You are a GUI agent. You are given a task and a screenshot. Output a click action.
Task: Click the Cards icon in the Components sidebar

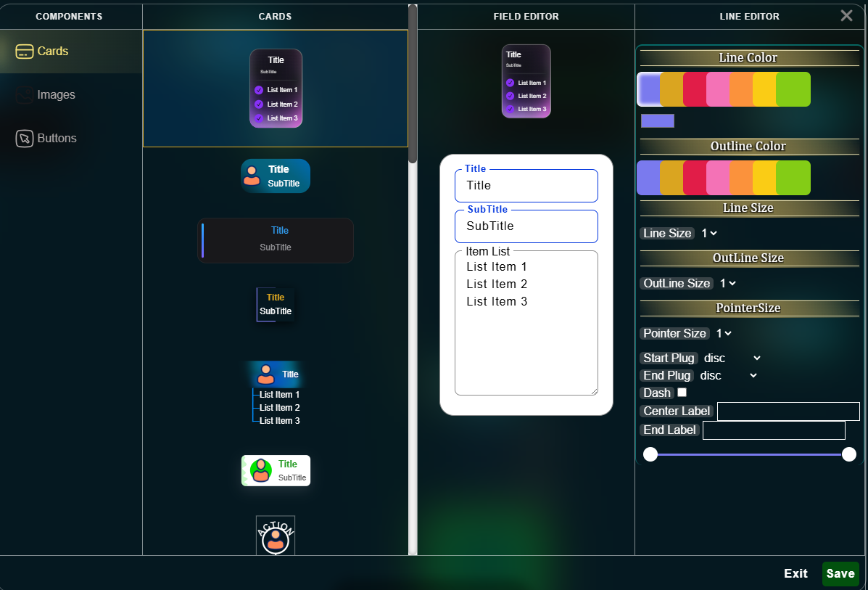24,52
